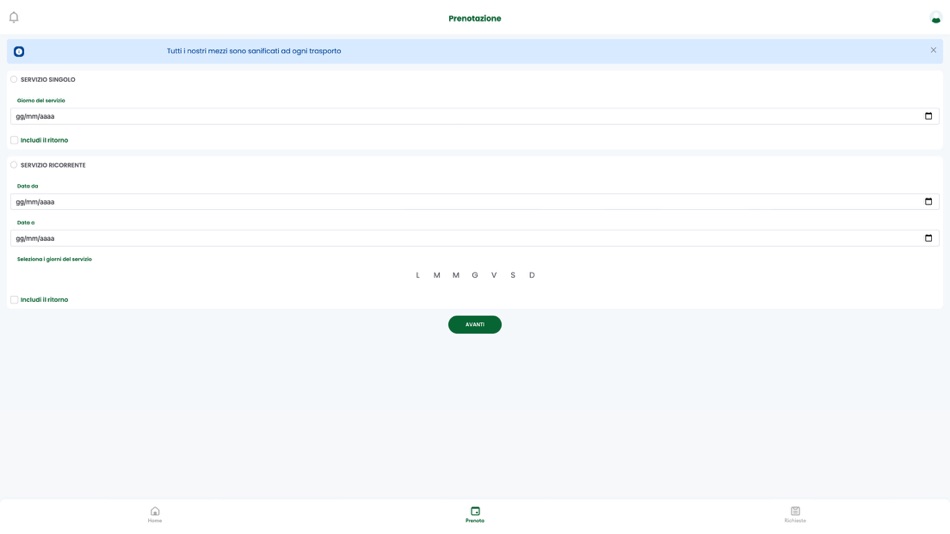Go to the Home tab
This screenshot has height=534, width=950.
[155, 515]
